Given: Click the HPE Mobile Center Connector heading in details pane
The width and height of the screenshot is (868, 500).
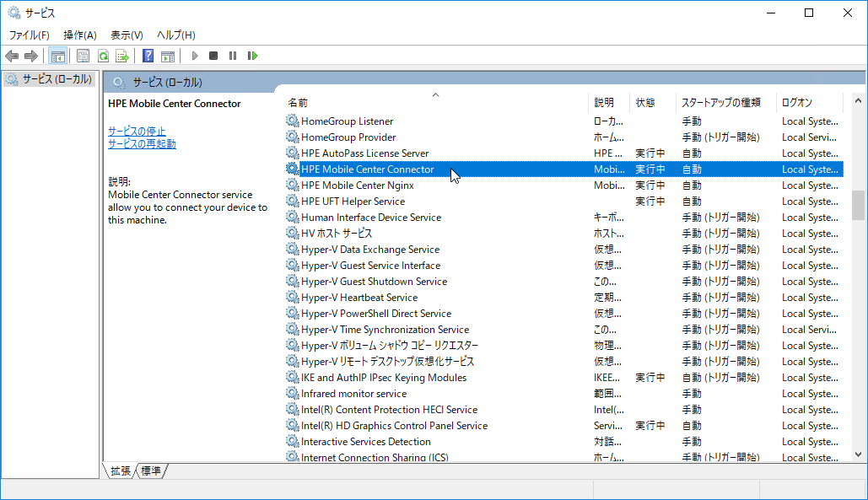Looking at the screenshot, I should (175, 104).
